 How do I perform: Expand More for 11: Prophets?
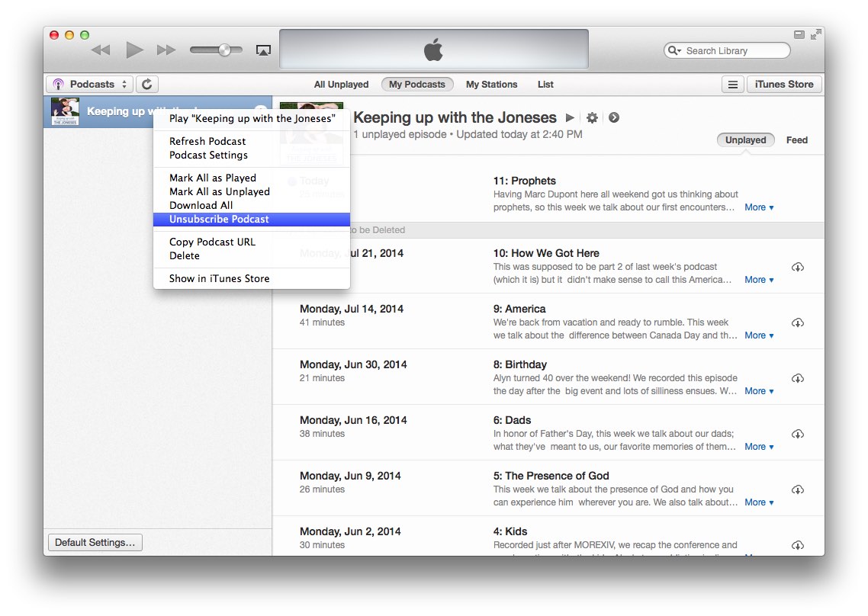tap(759, 207)
